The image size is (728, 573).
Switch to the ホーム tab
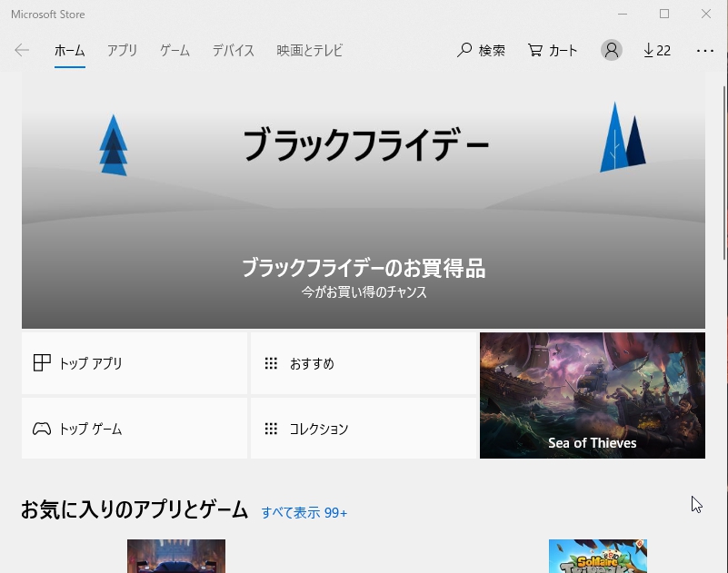pos(70,51)
